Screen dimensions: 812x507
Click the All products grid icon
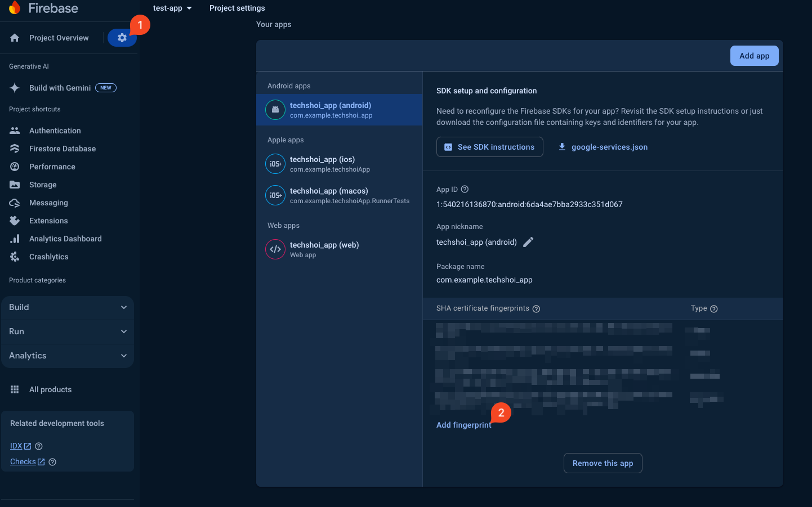pos(15,389)
